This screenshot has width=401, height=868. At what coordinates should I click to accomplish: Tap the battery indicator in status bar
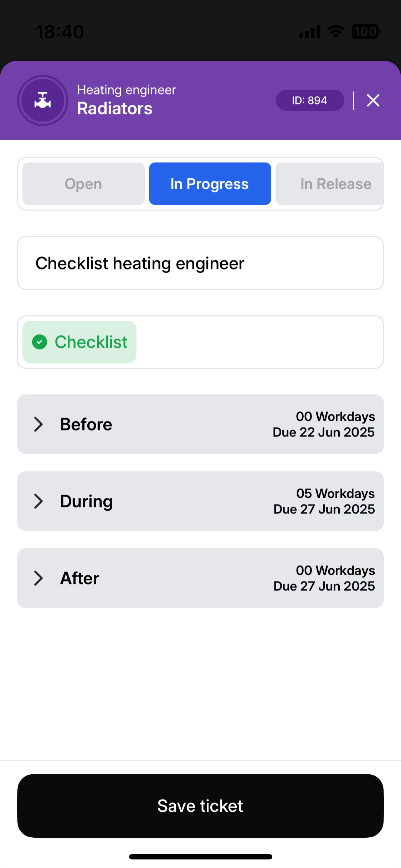tap(366, 32)
